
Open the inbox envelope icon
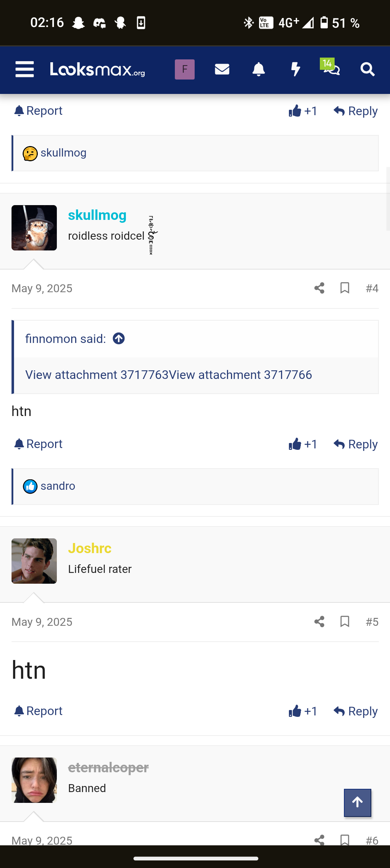[x=222, y=69]
